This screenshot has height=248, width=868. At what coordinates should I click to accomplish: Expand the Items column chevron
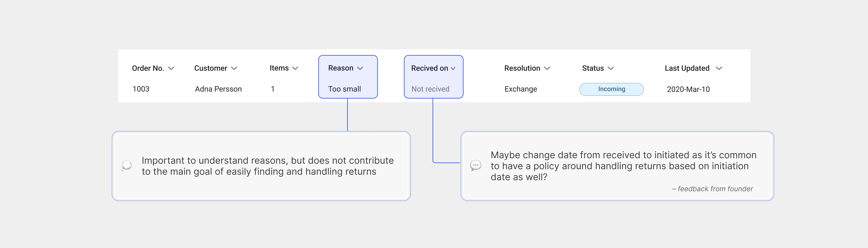click(295, 69)
